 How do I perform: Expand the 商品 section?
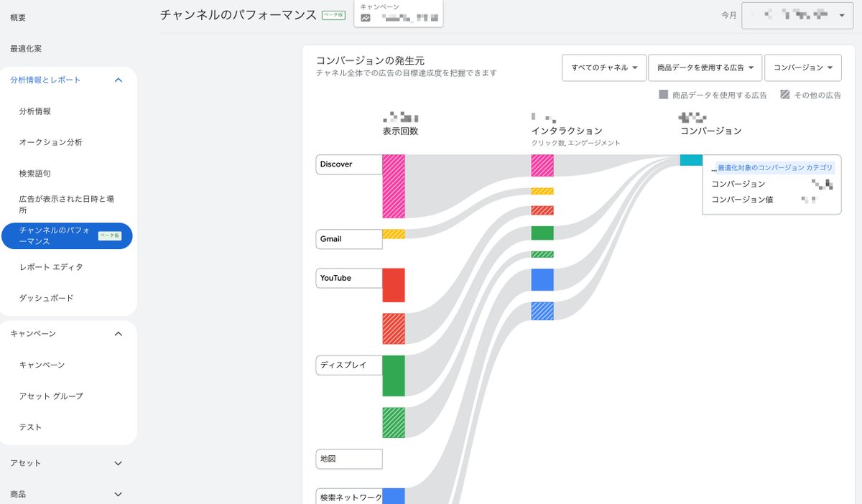[119, 494]
